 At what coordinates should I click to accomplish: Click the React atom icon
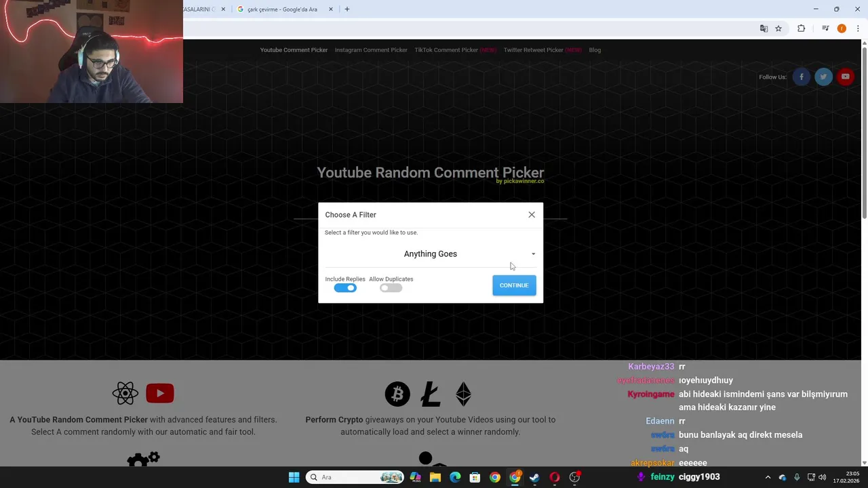[125, 393]
